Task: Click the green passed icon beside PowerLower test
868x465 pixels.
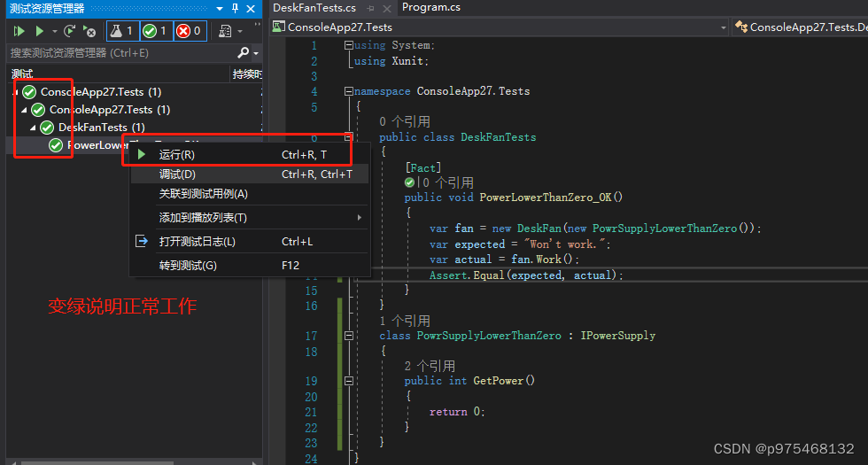Action: [x=55, y=145]
